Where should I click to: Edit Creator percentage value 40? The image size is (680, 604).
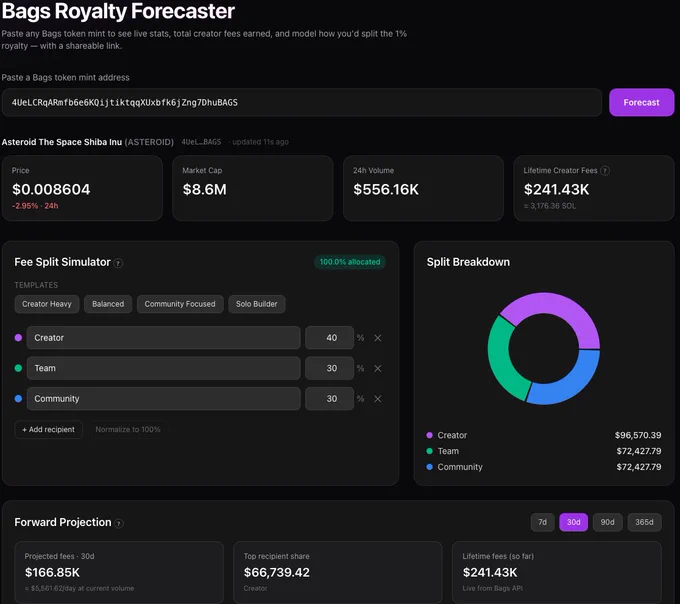click(330, 338)
